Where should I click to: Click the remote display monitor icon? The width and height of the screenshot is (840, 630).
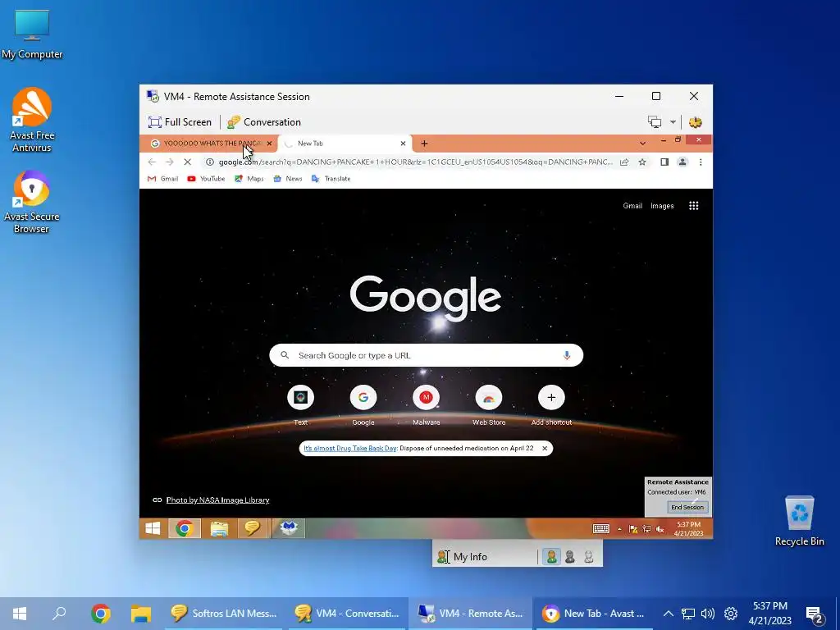[655, 122]
